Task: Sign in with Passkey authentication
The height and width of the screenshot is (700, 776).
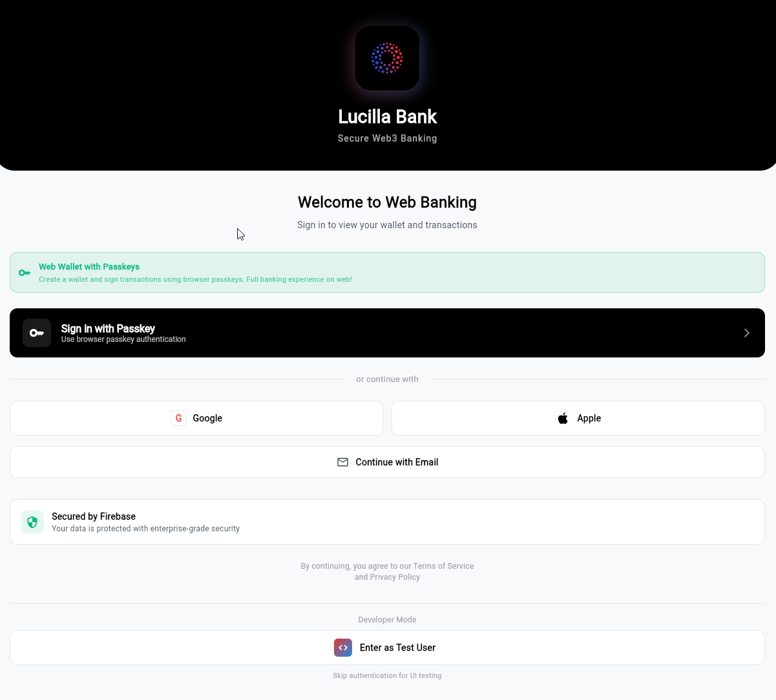Action: click(387, 332)
